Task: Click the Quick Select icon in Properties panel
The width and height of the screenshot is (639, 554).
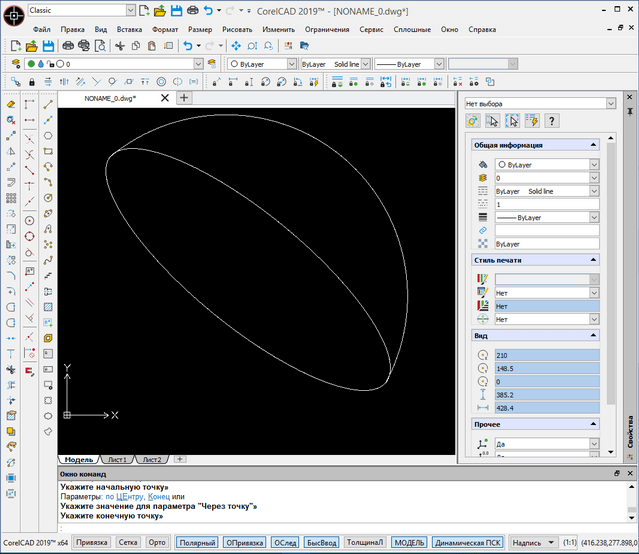Action: click(531, 121)
